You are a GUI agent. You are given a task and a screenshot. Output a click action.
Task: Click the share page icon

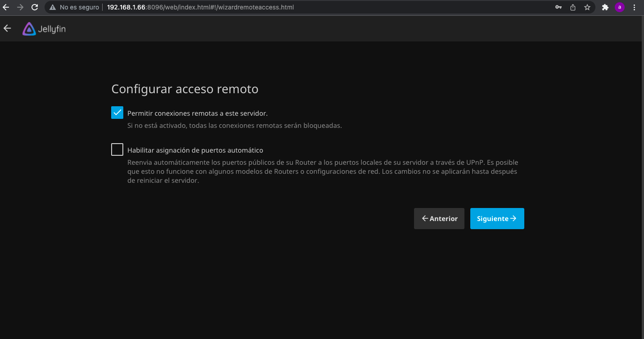(573, 7)
